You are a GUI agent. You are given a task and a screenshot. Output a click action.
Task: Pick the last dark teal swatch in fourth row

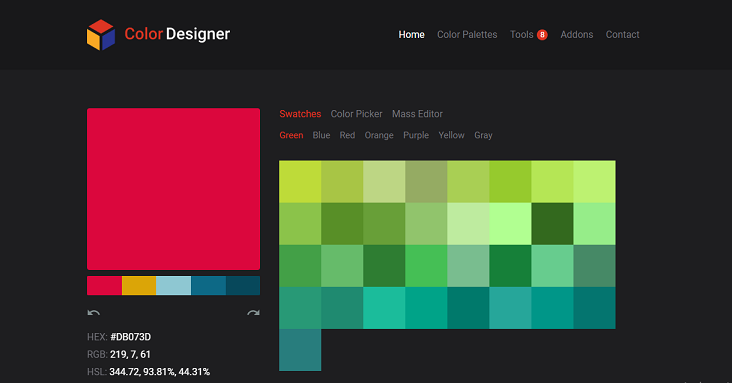point(594,308)
